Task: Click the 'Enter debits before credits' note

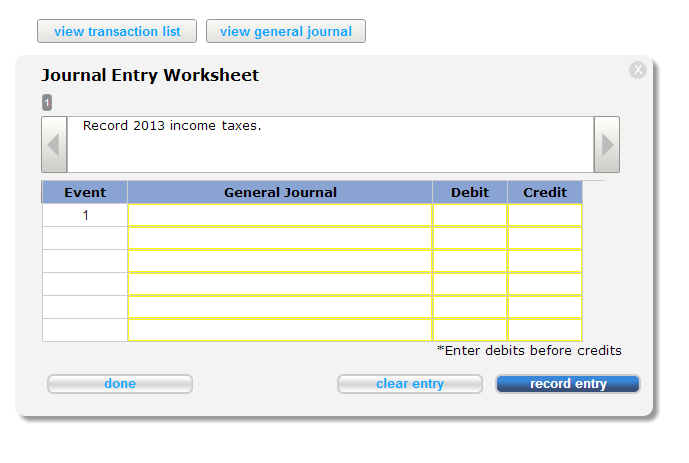Action: coord(529,351)
